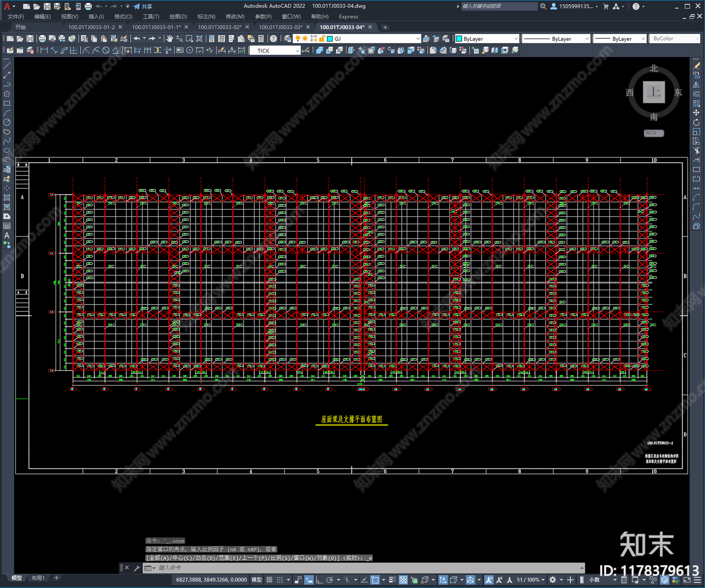Expand the WCS coordinate system dropdown
The image size is (705, 588).
[x=654, y=133]
